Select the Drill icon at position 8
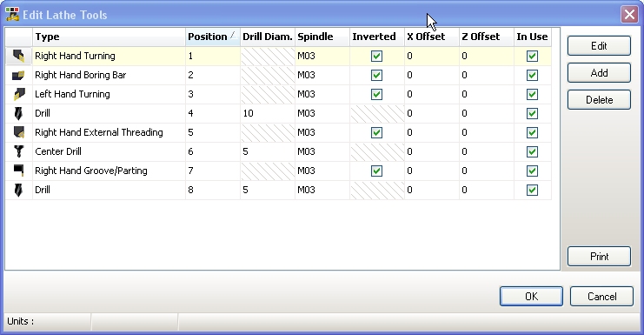Image resolution: width=644 pixels, height=335 pixels. (x=18, y=190)
